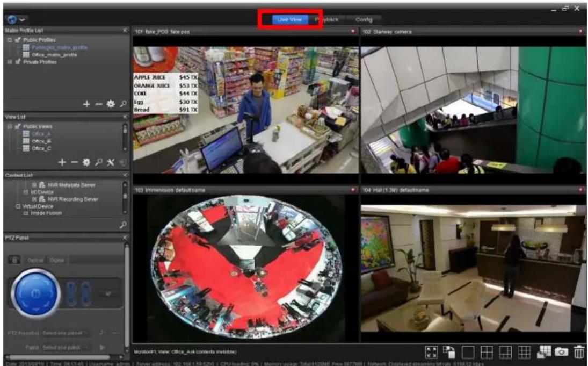The width and height of the screenshot is (588, 366).
Task: Click the copy view layout icon
Action: pos(449,352)
